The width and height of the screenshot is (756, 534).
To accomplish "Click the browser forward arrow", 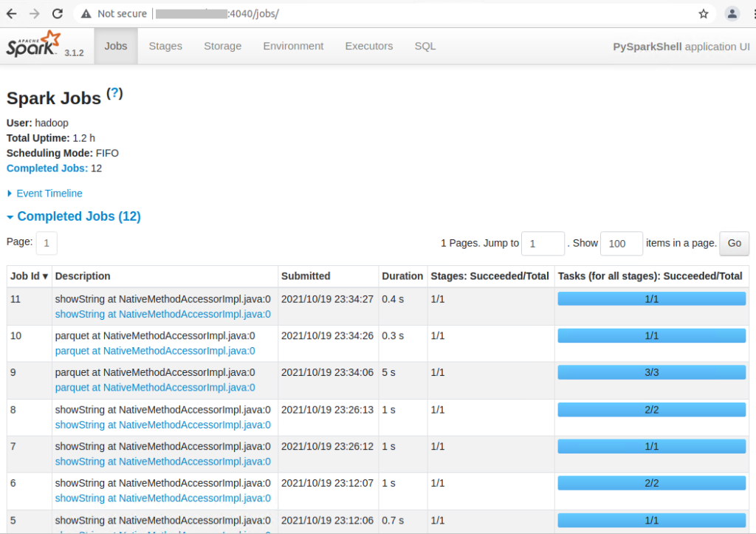I will pos(34,13).
